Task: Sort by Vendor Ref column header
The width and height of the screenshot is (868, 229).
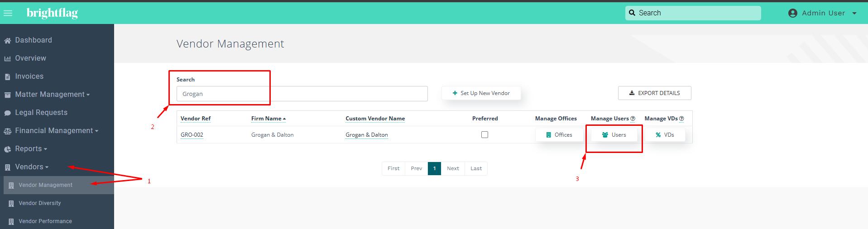Action: coord(196,119)
